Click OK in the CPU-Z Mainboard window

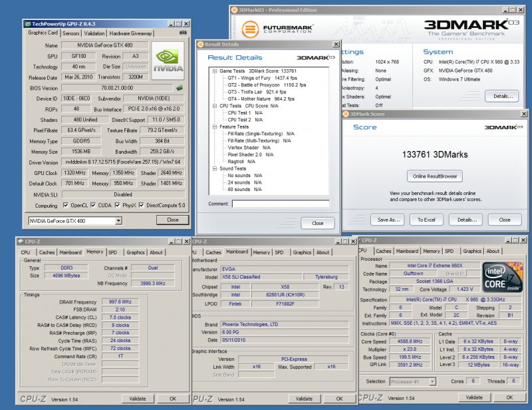point(339,399)
